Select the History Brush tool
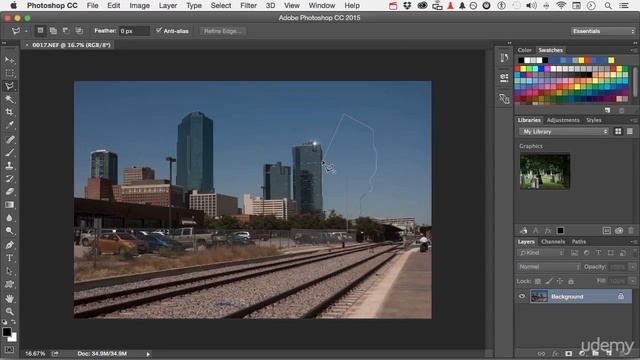 pyautogui.click(x=9, y=179)
